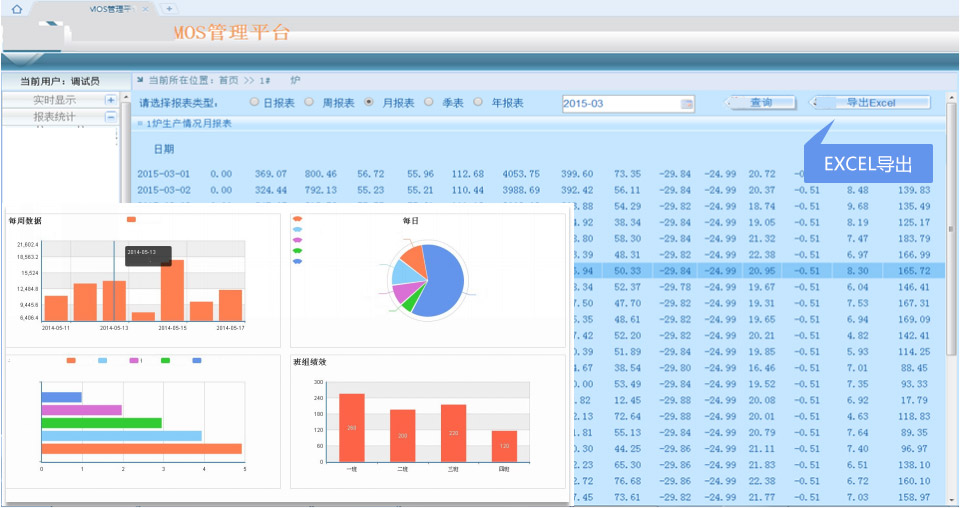Choose the 年报表 radio option
The width and height of the screenshot is (963, 508).
point(478,102)
